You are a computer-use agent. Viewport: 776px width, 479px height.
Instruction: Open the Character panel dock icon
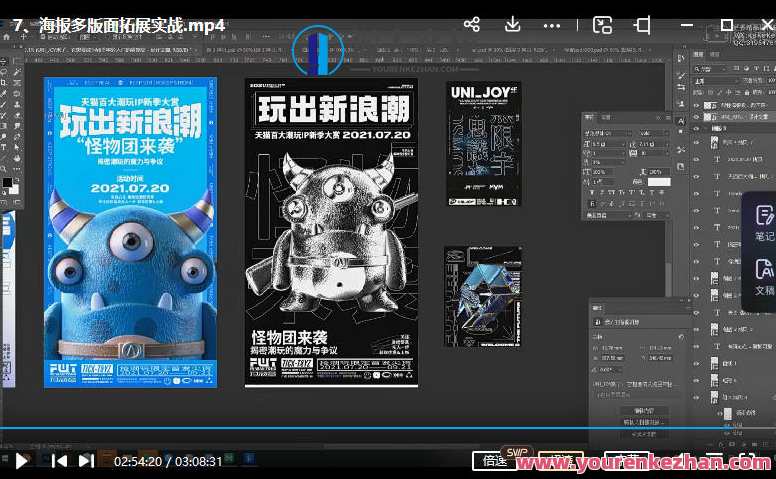pyautogui.click(x=681, y=120)
